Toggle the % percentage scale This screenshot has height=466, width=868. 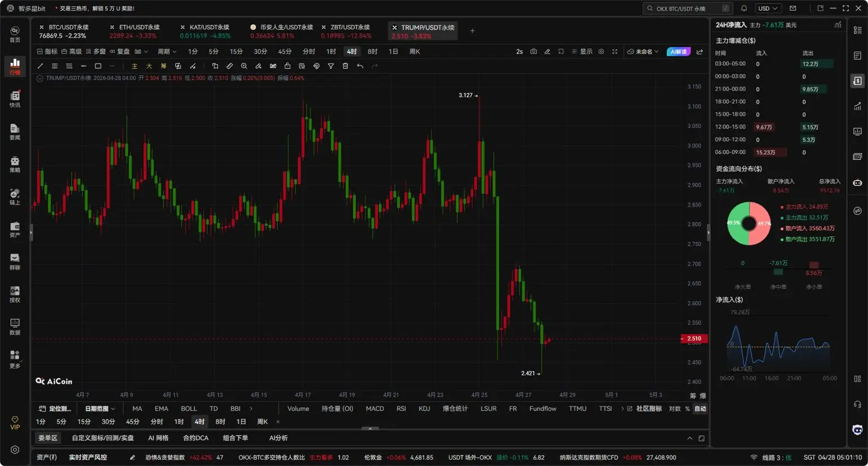(x=687, y=409)
